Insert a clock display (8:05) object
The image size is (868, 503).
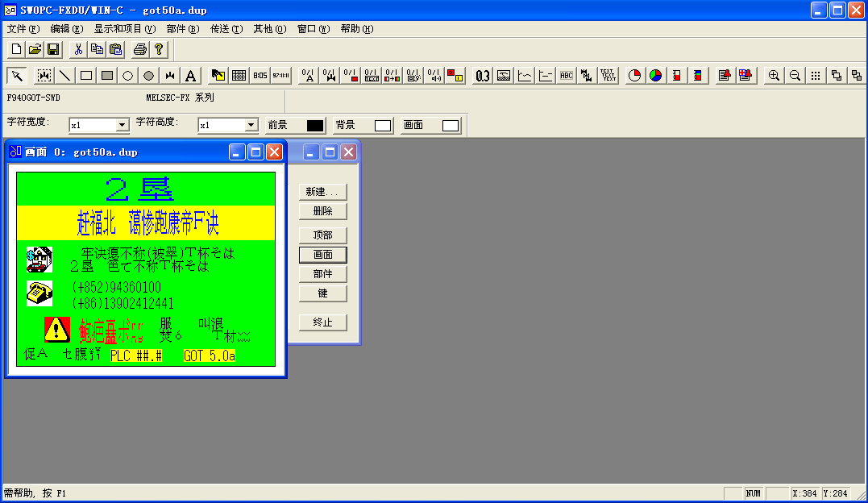[260, 76]
